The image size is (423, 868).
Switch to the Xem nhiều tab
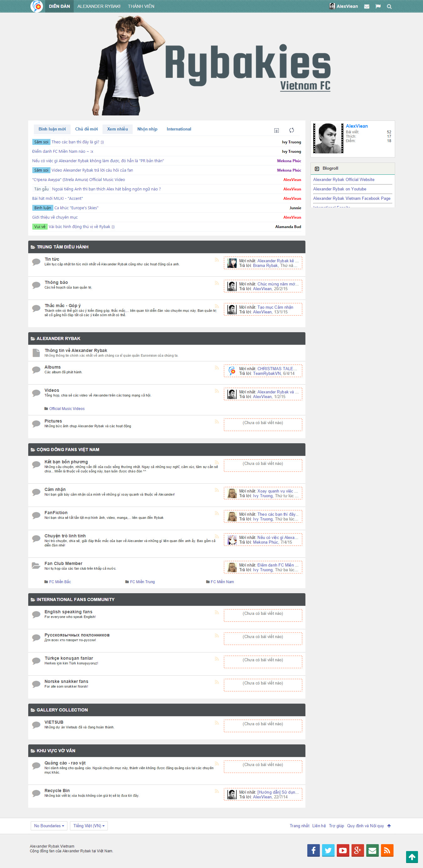pyautogui.click(x=118, y=129)
